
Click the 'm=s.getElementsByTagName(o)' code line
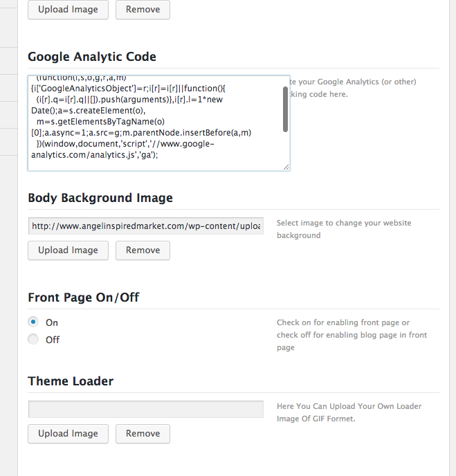(x=100, y=122)
